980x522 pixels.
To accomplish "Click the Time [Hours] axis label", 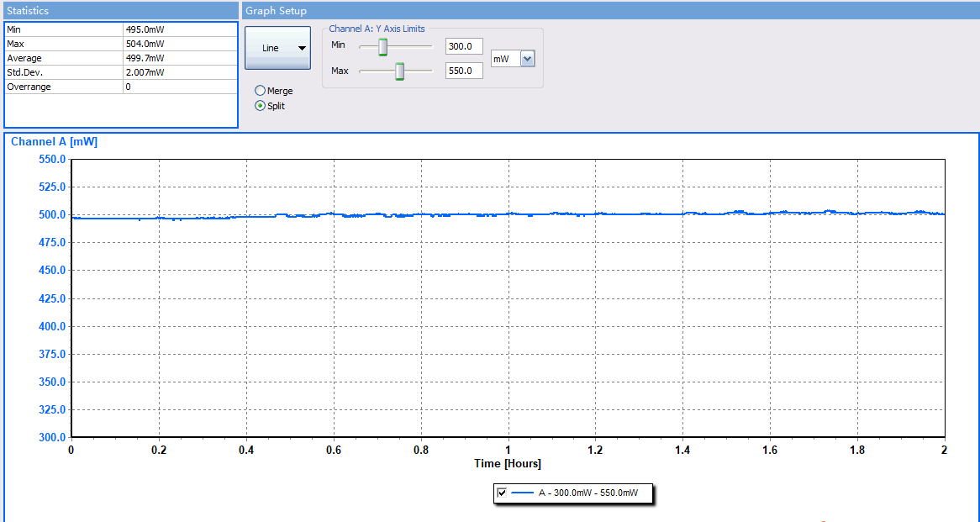I will (x=507, y=464).
